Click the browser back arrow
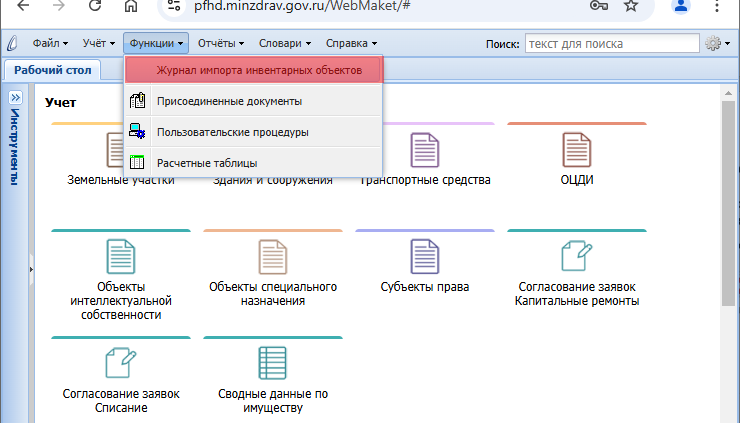Image resolution: width=740 pixels, height=423 pixels. click(x=23, y=6)
